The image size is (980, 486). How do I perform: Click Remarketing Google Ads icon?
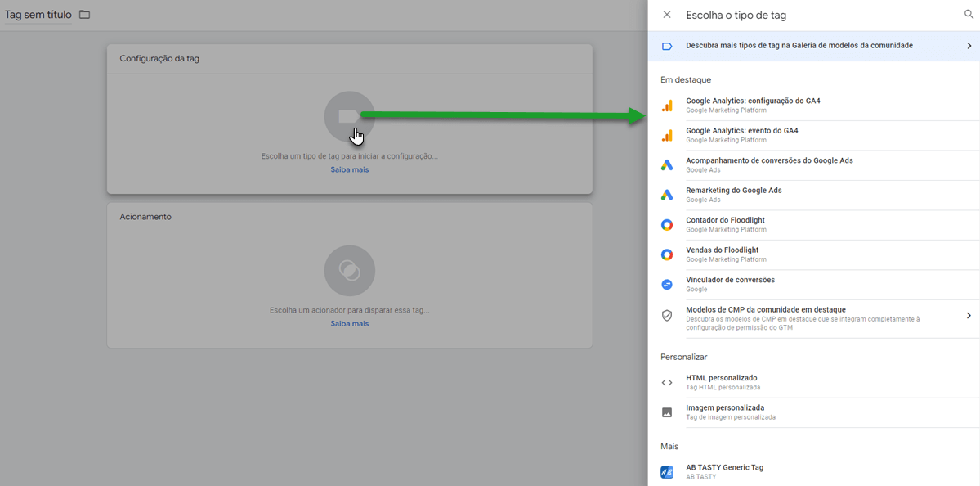click(x=667, y=196)
